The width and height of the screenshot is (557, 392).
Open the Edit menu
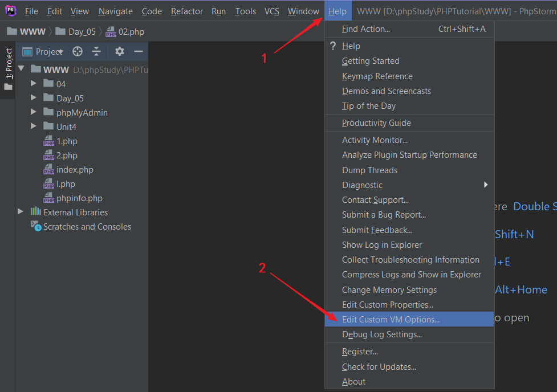[x=54, y=11]
